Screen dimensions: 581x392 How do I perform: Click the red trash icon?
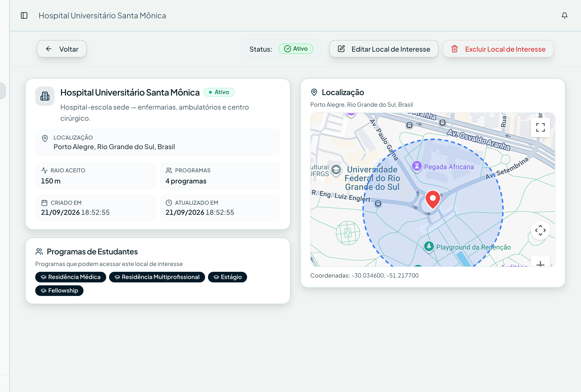pyautogui.click(x=455, y=49)
